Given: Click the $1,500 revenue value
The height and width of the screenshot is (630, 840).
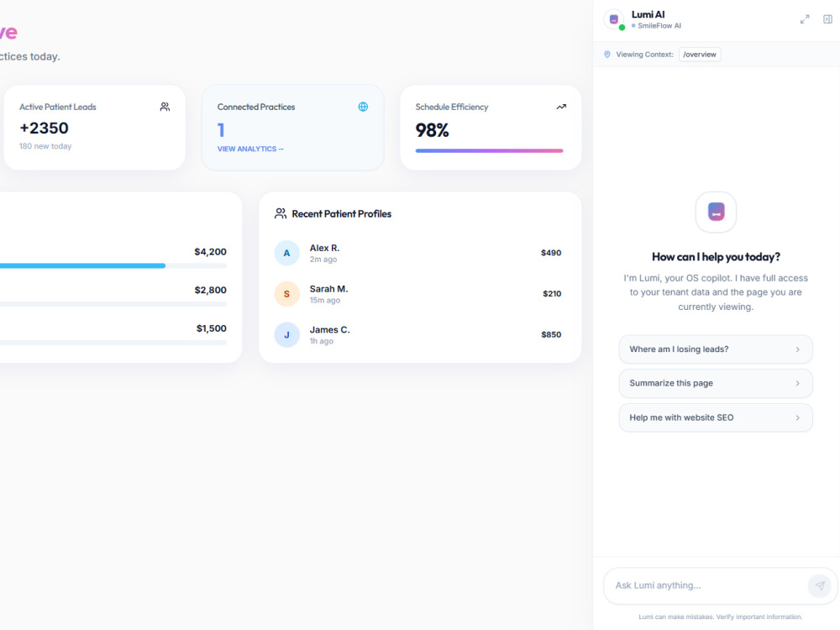Looking at the screenshot, I should pos(212,328).
